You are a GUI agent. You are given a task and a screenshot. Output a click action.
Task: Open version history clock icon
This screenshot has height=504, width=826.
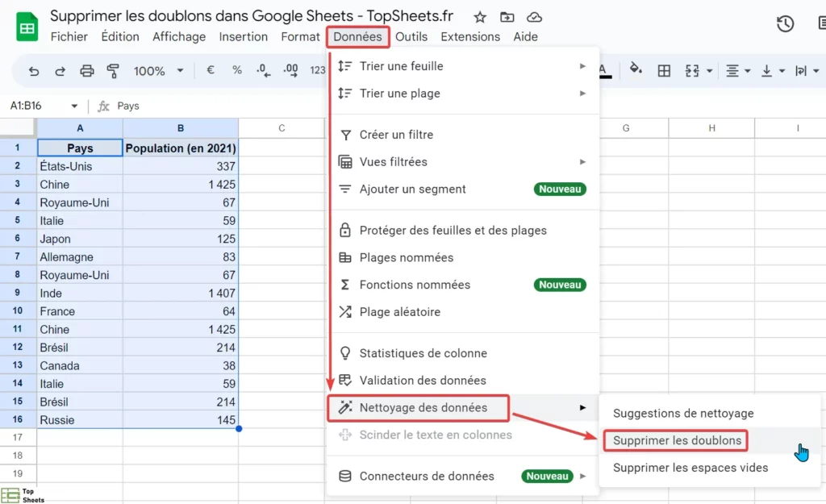point(785,23)
